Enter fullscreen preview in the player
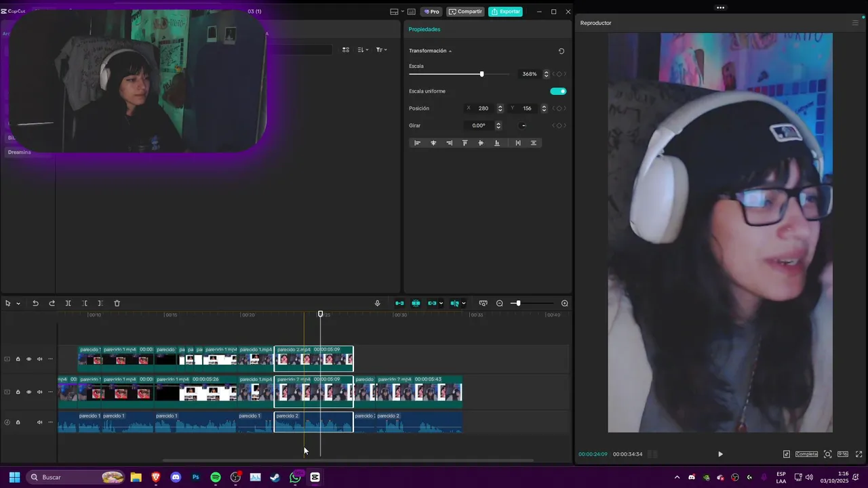Screen dimensions: 868x488 (859, 454)
